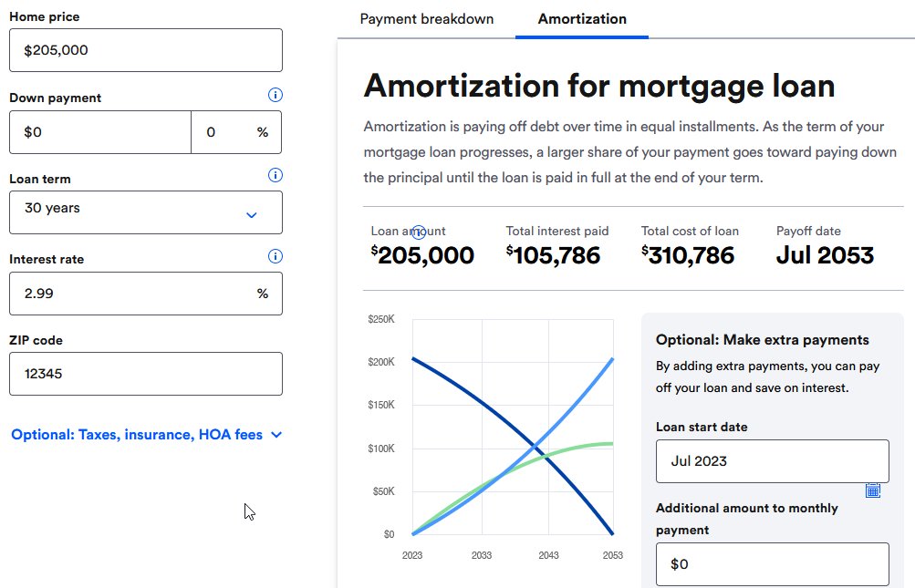The image size is (915, 588).
Task: Click the Loan amount info icon
Action: (x=419, y=232)
